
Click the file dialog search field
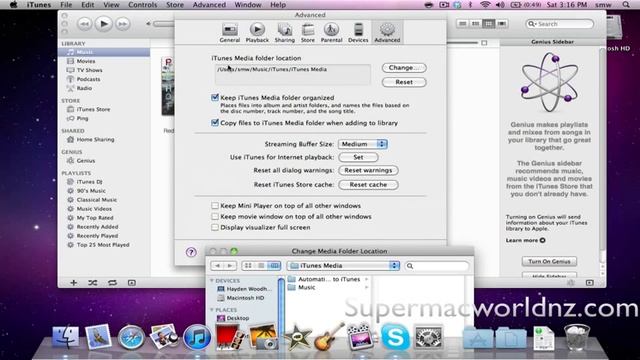[x=437, y=266]
